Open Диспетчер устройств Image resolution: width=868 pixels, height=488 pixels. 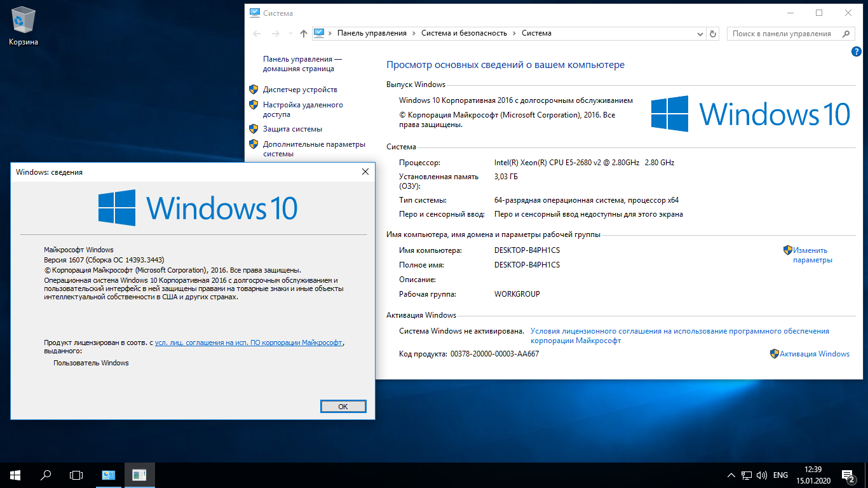pyautogui.click(x=300, y=90)
